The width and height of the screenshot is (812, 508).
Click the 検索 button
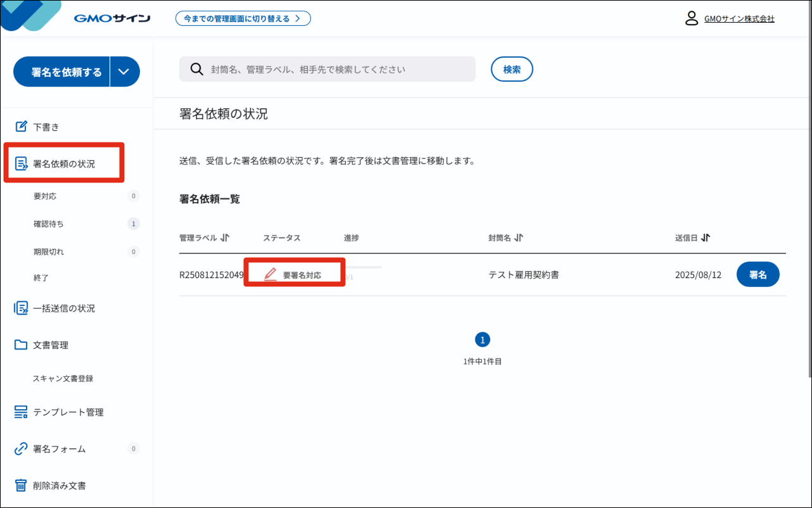(512, 70)
